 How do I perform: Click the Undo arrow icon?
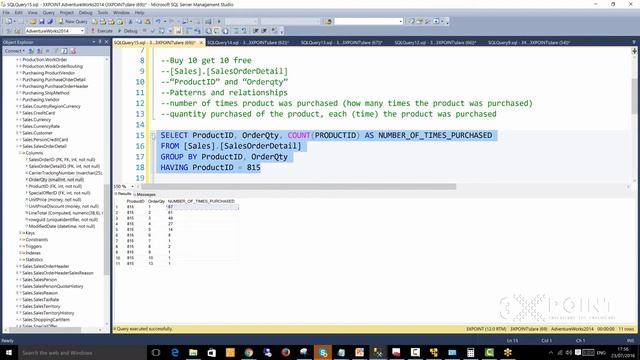pos(158,21)
